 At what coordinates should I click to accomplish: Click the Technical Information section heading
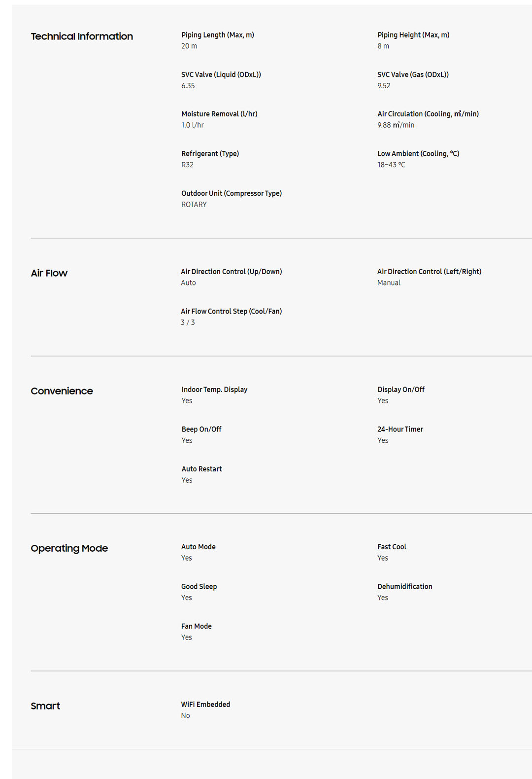pyautogui.click(x=82, y=36)
